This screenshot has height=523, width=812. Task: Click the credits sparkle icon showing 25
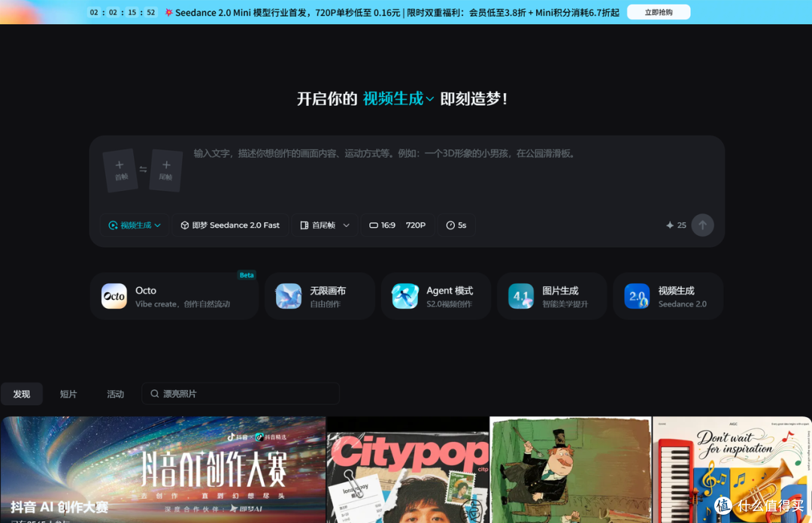pyautogui.click(x=670, y=225)
